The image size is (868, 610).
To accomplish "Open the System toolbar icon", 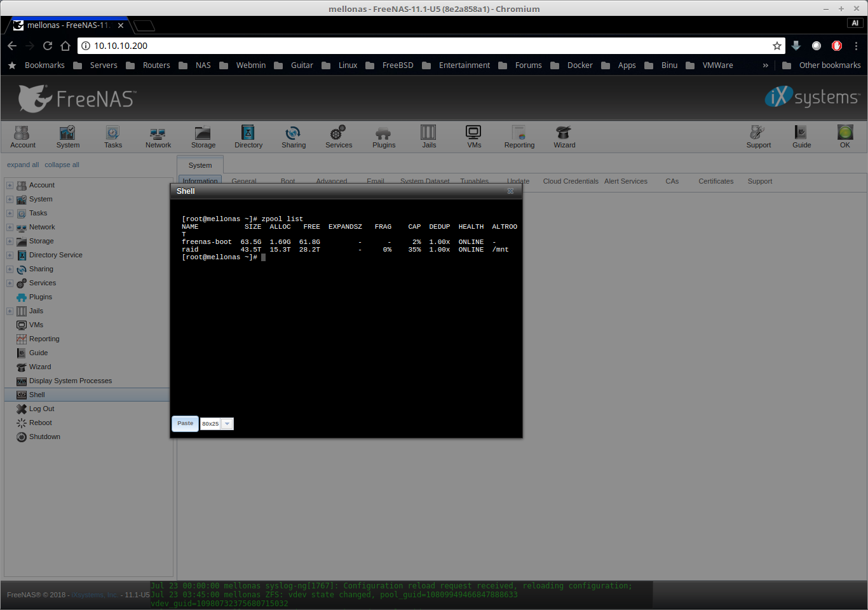I will pos(67,137).
